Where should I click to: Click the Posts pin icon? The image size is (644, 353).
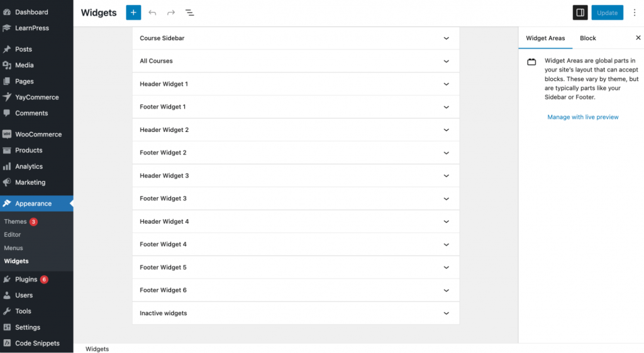pyautogui.click(x=7, y=49)
